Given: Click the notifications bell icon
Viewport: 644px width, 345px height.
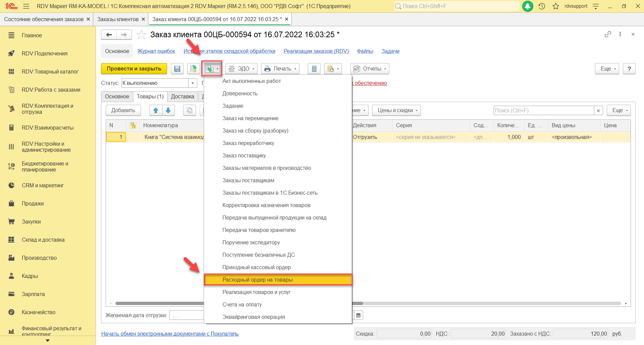Looking at the screenshot, I should (x=528, y=6).
